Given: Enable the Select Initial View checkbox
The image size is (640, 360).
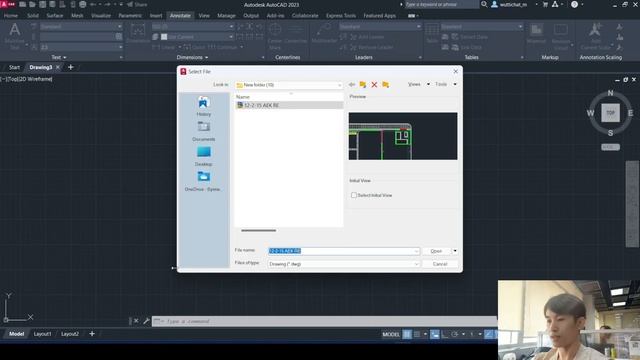Looking at the screenshot, I should (354, 195).
